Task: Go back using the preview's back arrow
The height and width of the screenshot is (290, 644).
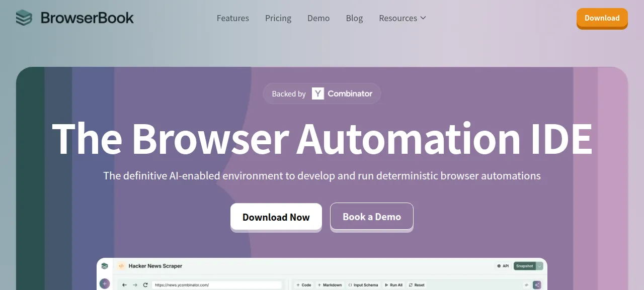Action: [124, 285]
